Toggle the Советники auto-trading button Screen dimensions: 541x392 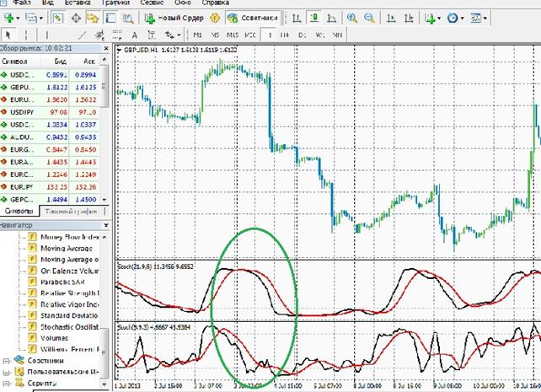253,18
